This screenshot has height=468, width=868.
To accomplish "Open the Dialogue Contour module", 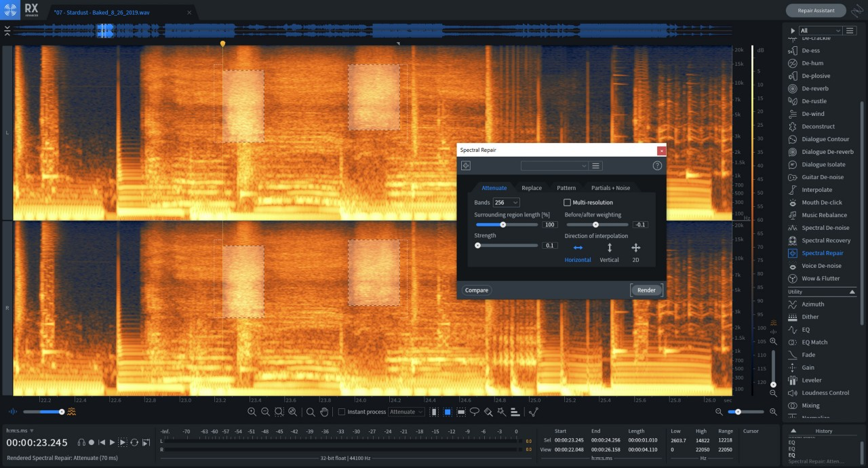I will point(818,139).
